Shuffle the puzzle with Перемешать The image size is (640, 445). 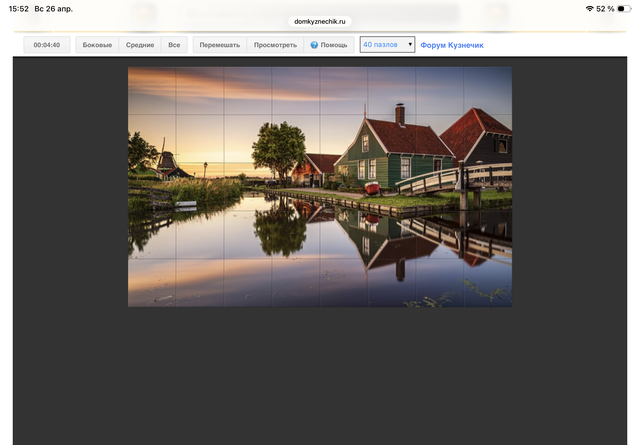click(220, 45)
